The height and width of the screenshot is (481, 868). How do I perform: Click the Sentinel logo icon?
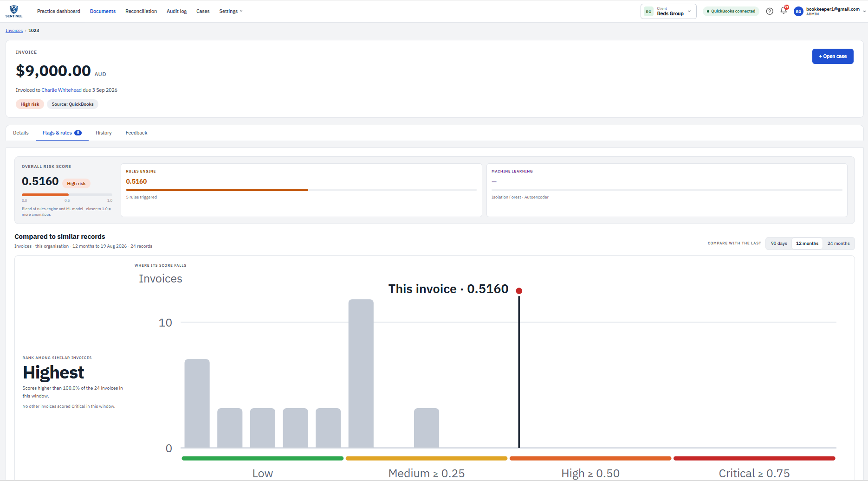[x=14, y=11]
